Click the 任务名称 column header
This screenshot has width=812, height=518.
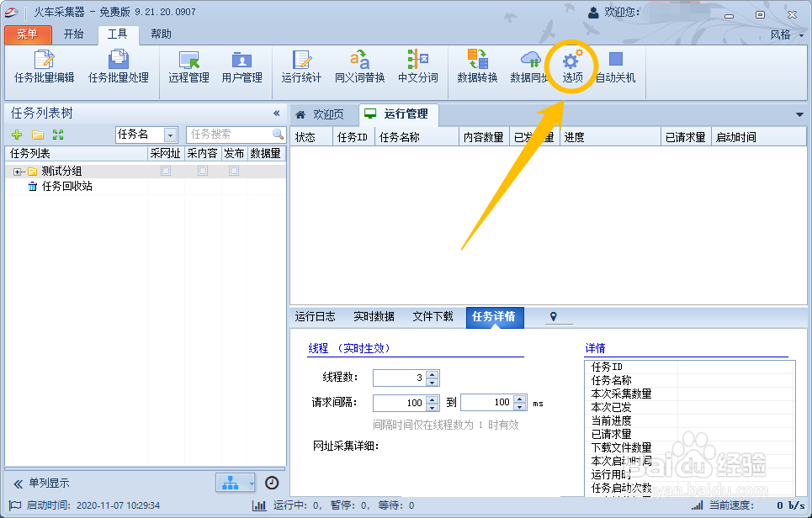click(416, 137)
